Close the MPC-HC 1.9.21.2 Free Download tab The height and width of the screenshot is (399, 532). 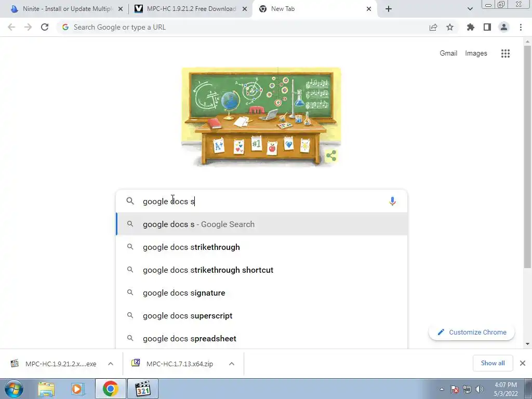244,9
